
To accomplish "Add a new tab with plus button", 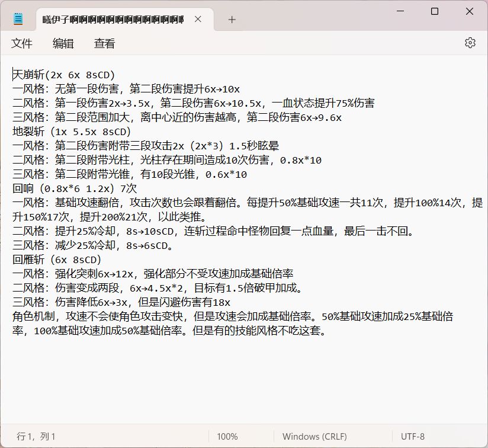I will (232, 20).
